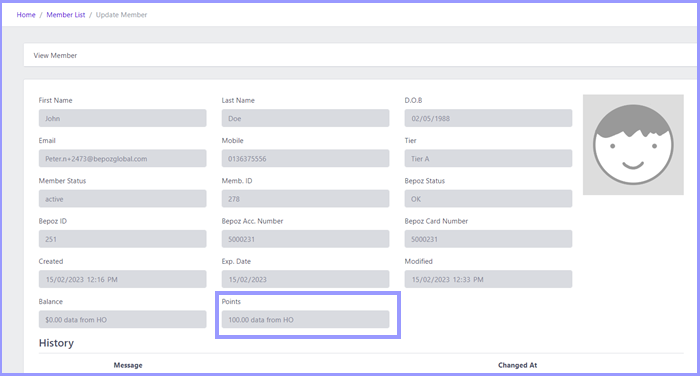Click the Last Name label
Screen dimensions: 700x376
[x=238, y=100]
